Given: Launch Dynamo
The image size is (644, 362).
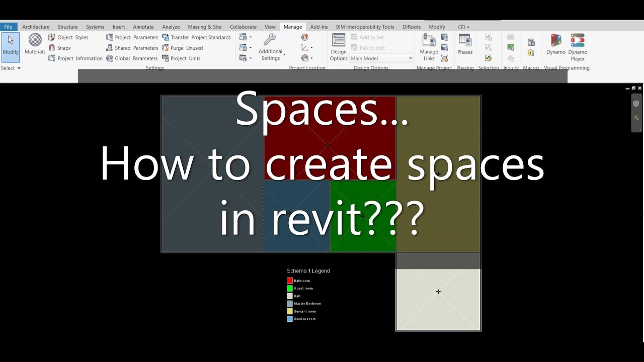Looking at the screenshot, I should (x=556, y=44).
